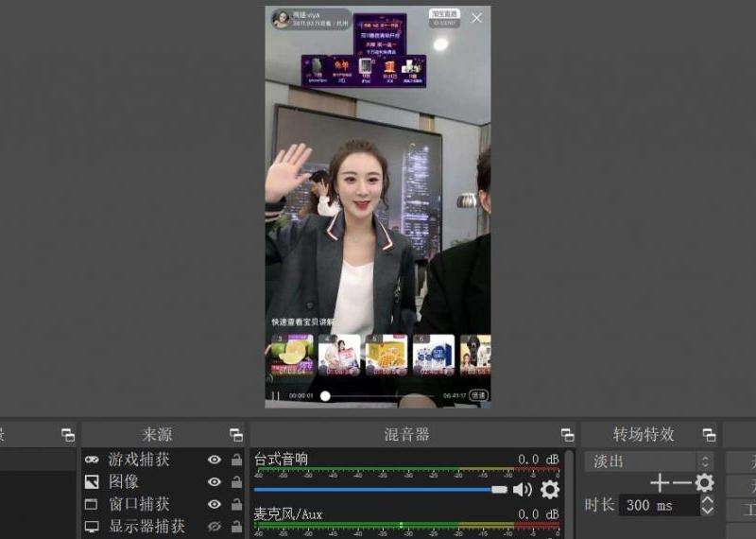This screenshot has height=539, width=756.
Task: Open the streamer avatar profile pill
Action: coord(312,19)
